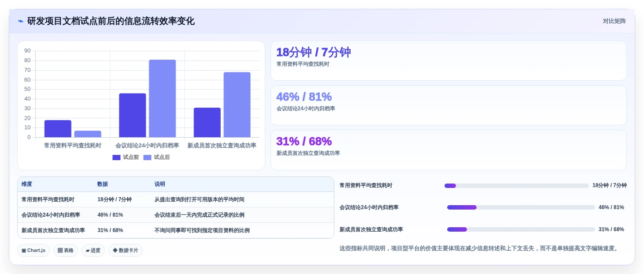
Task: Click the 说明 column header
Action: click(x=160, y=184)
